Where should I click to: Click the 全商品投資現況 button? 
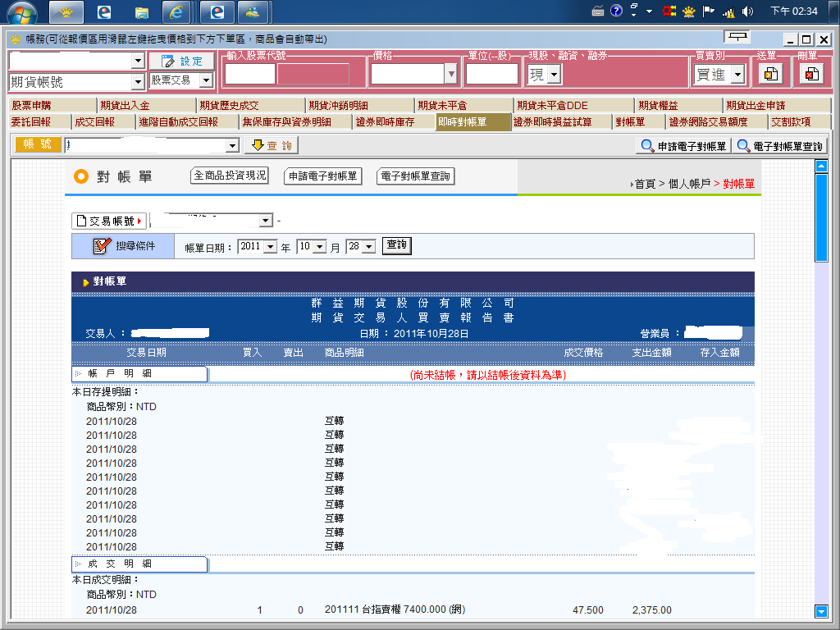point(230,176)
